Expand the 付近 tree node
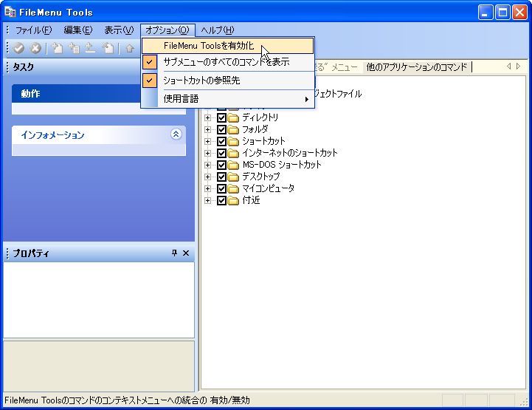The width and height of the screenshot is (532, 410). coord(207,201)
